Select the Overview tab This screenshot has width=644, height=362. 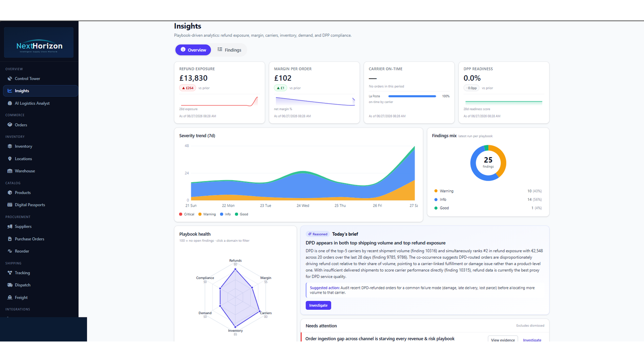[193, 50]
